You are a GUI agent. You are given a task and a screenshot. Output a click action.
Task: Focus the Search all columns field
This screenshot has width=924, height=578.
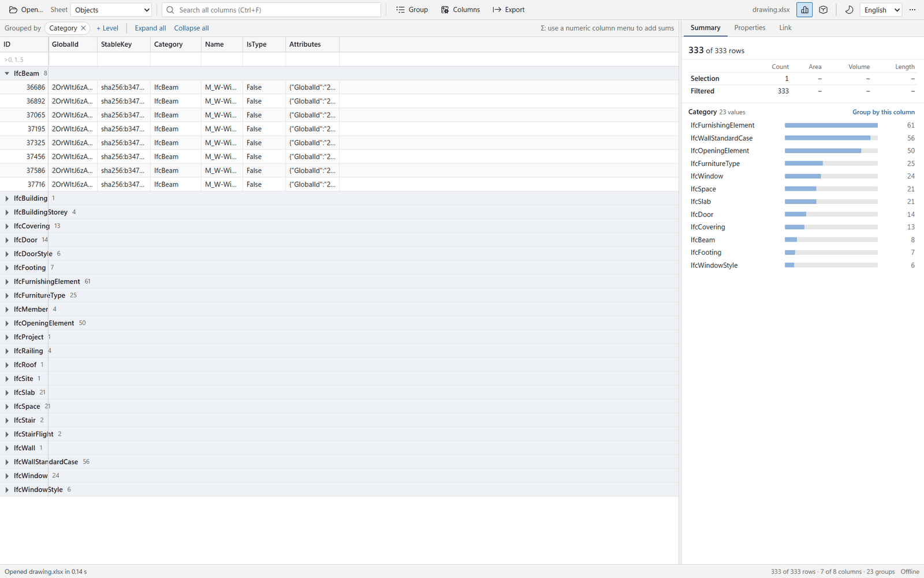click(271, 10)
